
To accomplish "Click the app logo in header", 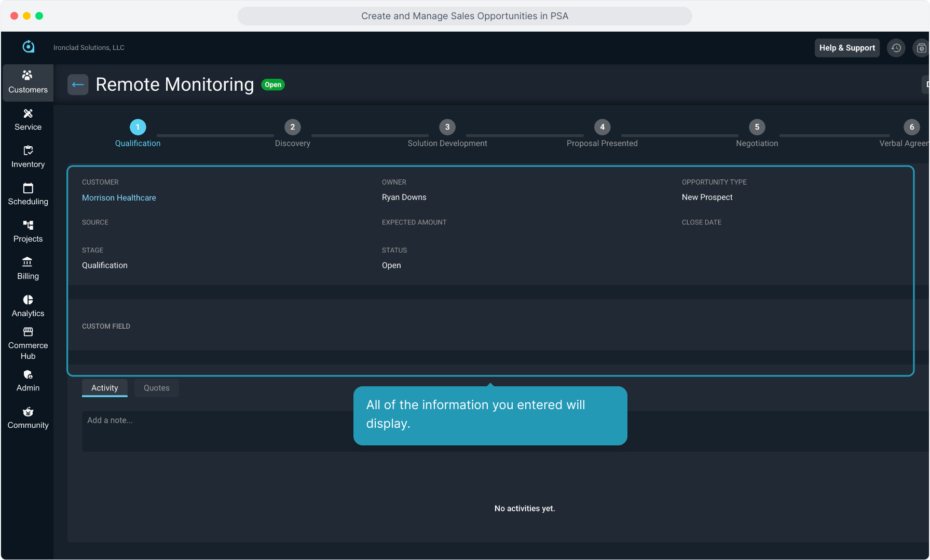I will [x=29, y=47].
